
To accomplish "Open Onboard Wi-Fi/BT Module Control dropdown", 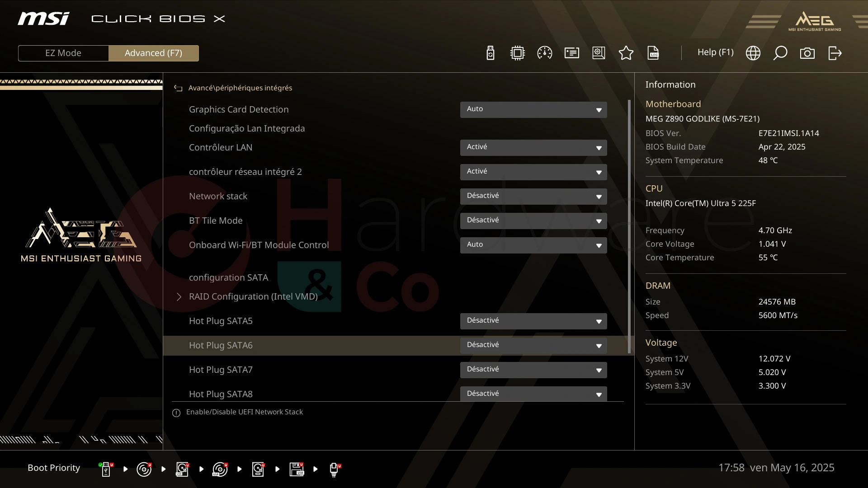I will click(x=533, y=245).
